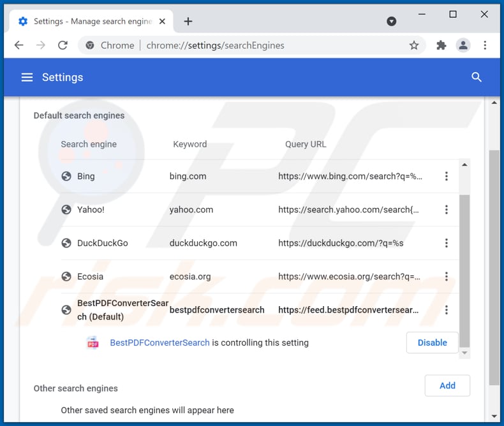Click the main page scrollbar thumb
Image resolution: width=504 pixels, height=426 pixels.
pos(494,267)
